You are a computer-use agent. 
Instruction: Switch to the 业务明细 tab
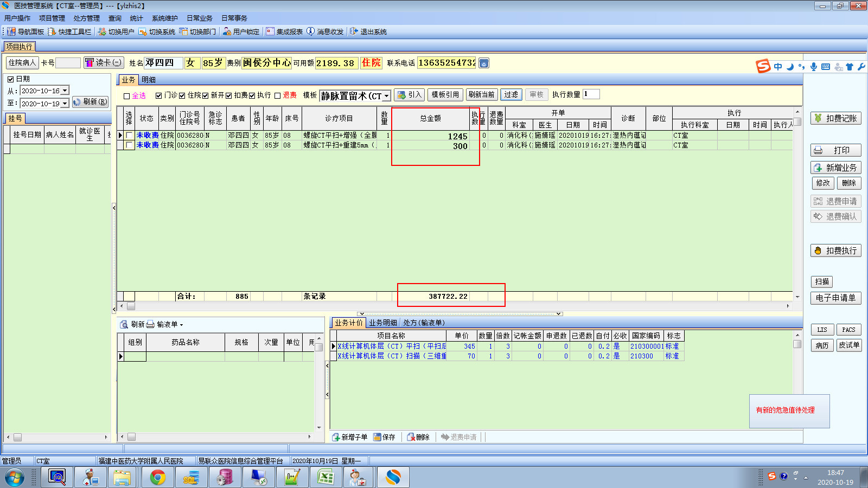click(383, 323)
